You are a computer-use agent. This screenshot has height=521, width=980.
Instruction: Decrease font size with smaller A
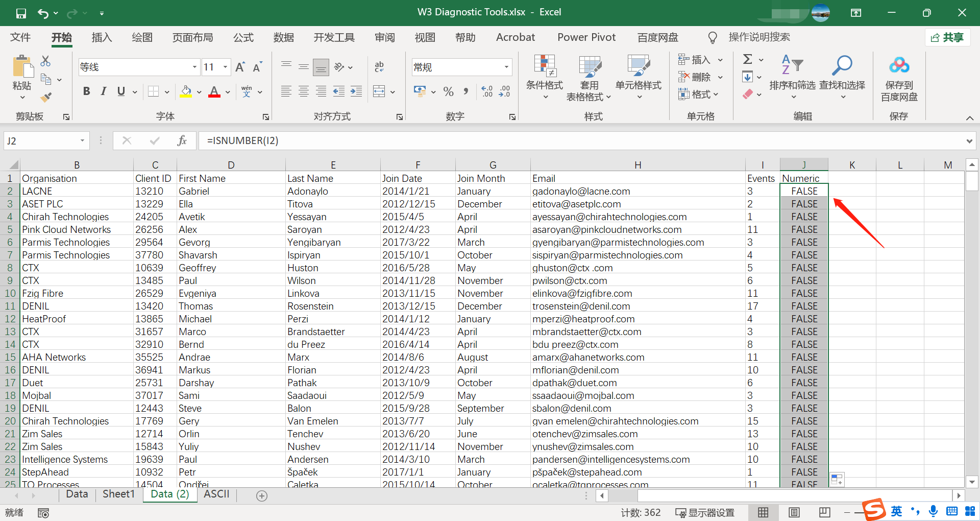257,67
